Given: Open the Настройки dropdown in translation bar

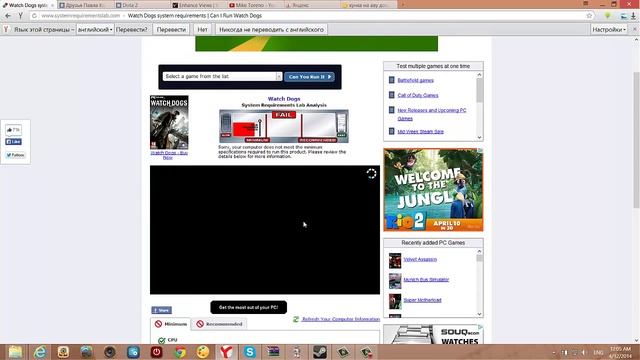Looking at the screenshot, I should coord(609,29).
